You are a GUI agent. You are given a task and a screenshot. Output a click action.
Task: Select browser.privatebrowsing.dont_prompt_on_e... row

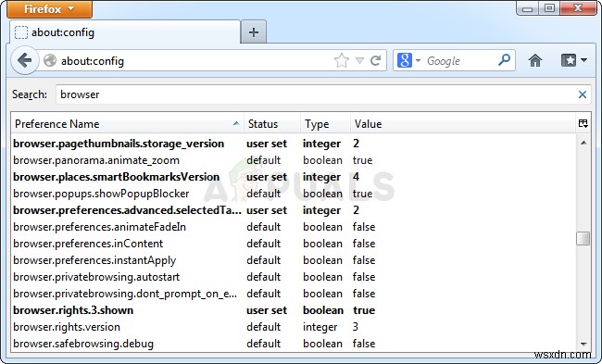coord(294,294)
